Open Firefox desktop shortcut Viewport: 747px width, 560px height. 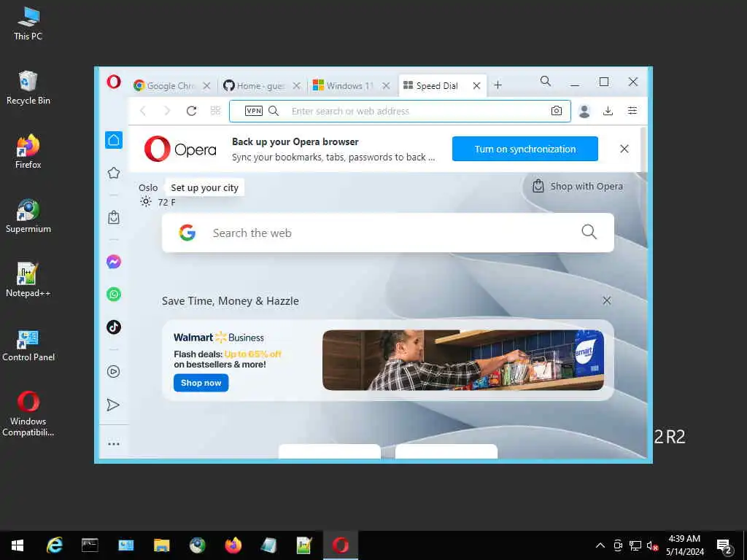28,152
